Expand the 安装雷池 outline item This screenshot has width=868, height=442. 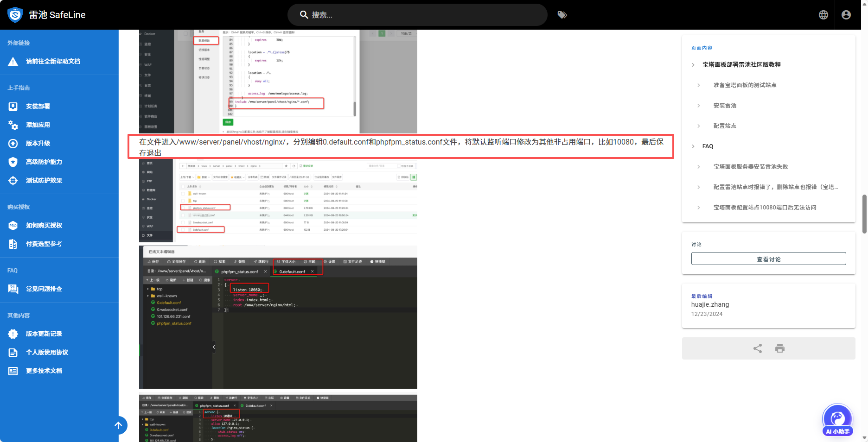699,106
